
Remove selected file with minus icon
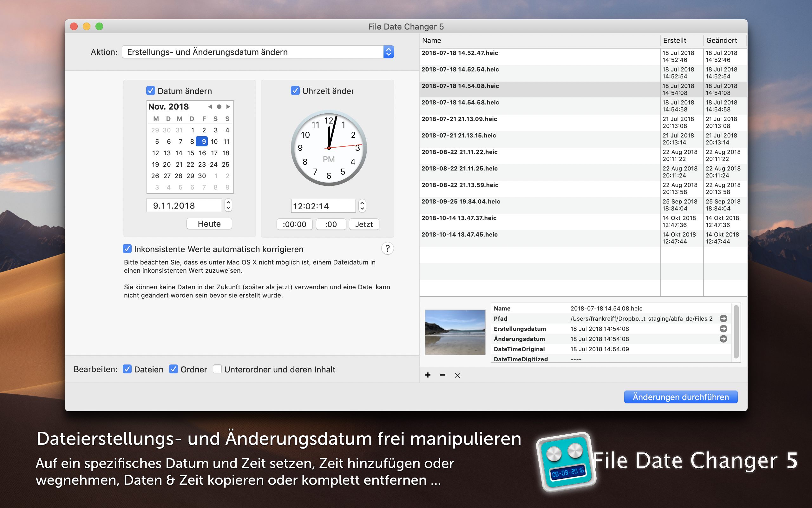(442, 375)
